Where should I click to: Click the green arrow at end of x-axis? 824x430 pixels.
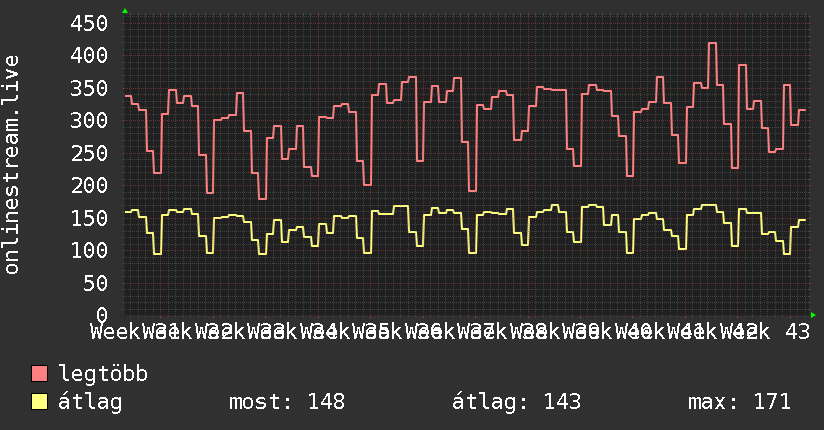pyautogui.click(x=813, y=315)
